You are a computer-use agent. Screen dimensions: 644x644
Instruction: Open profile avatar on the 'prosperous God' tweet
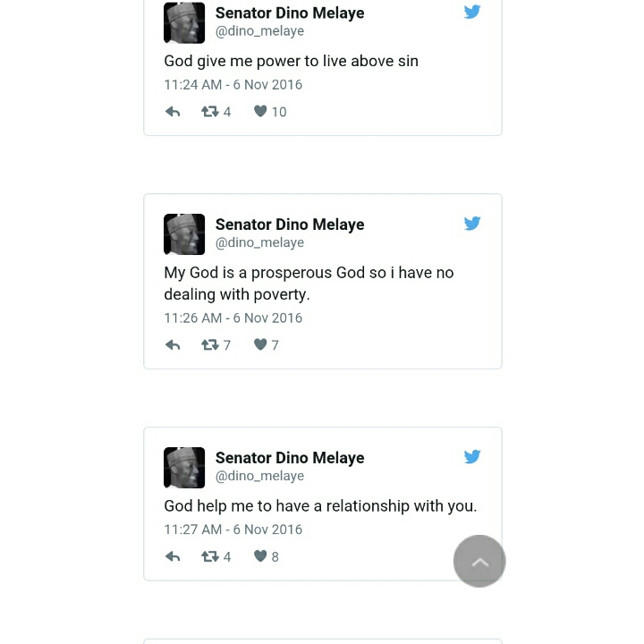(x=184, y=234)
